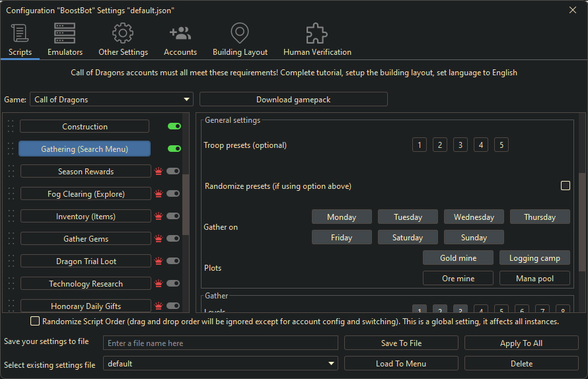Open Other Settings gear icon
The image size is (588, 379).
[123, 33]
